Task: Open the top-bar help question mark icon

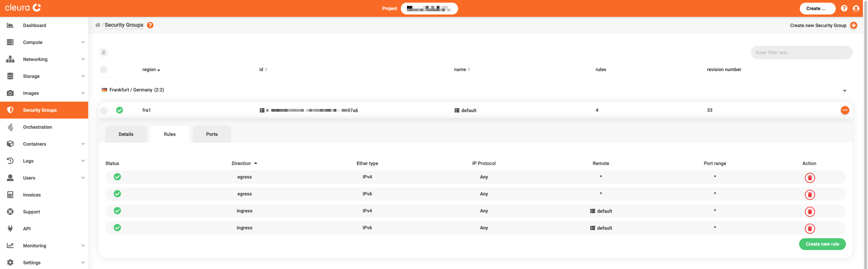Action: [844, 9]
